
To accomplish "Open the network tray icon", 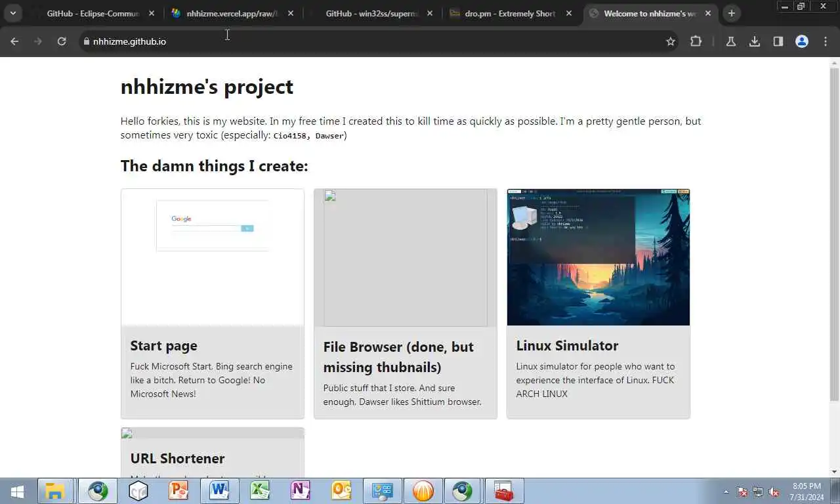I will tap(758, 492).
